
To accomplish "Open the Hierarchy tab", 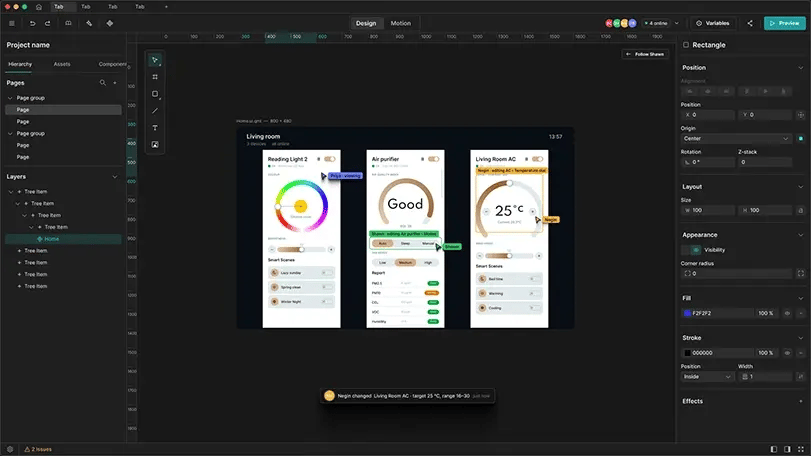I will (20, 64).
